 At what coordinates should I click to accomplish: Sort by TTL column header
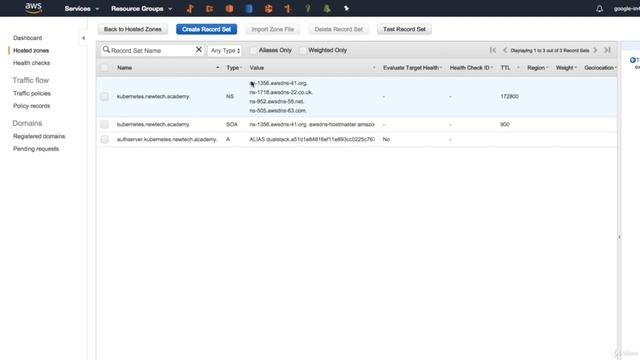click(x=505, y=68)
